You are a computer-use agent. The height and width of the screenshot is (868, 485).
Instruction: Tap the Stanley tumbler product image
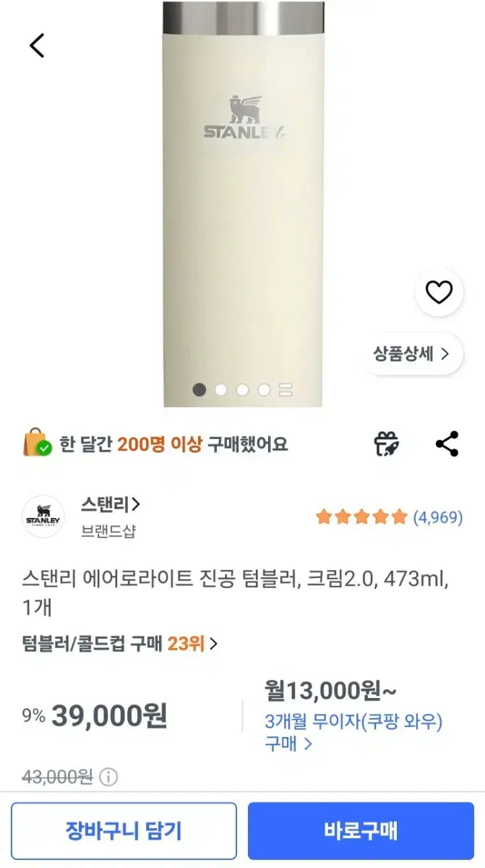(x=243, y=204)
